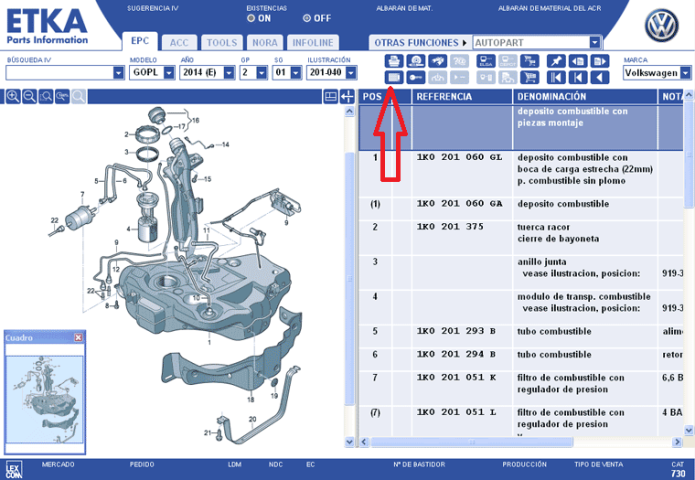The image size is (695, 480).
Task: Close the Cuadro overview panel
Action: click(78, 338)
